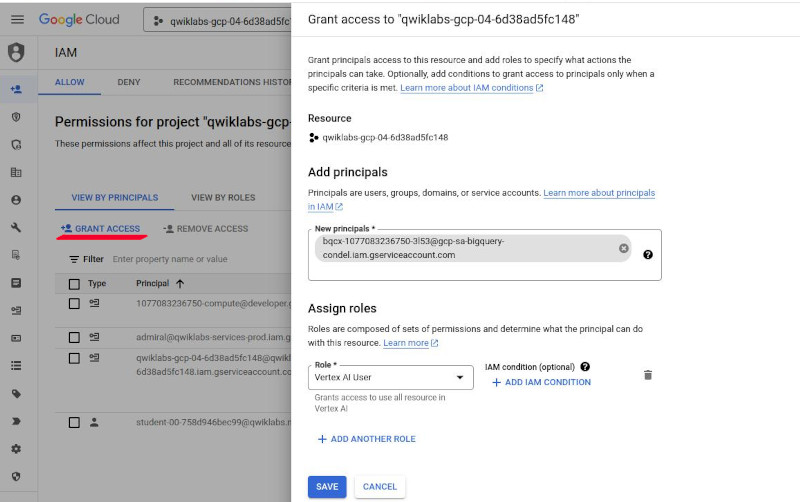Screen dimensions: 800x502
Task: Remove the bqcx service account principal chip
Action: click(x=623, y=248)
